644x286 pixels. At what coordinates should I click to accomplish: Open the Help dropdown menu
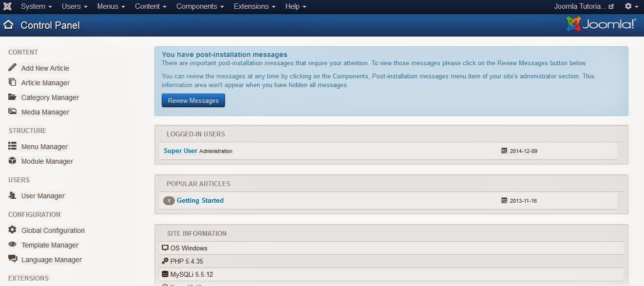[296, 6]
